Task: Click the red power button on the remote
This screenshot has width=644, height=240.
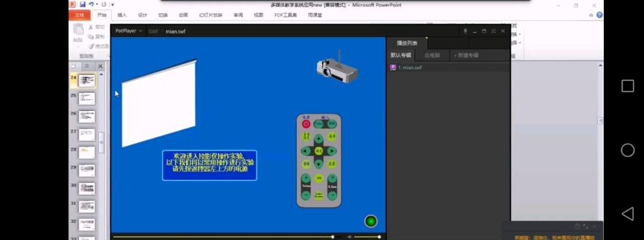Action: (x=306, y=124)
